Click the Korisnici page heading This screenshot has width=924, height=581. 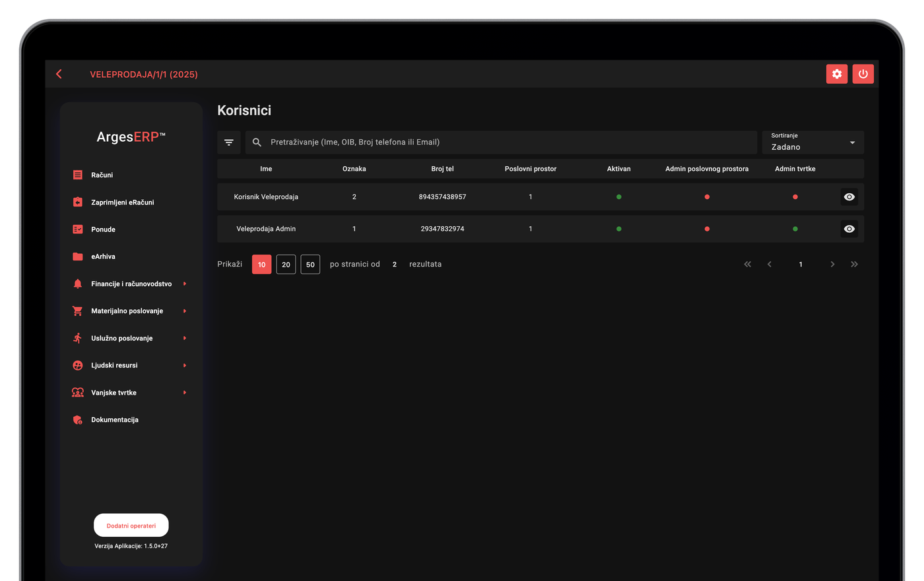[x=244, y=110]
